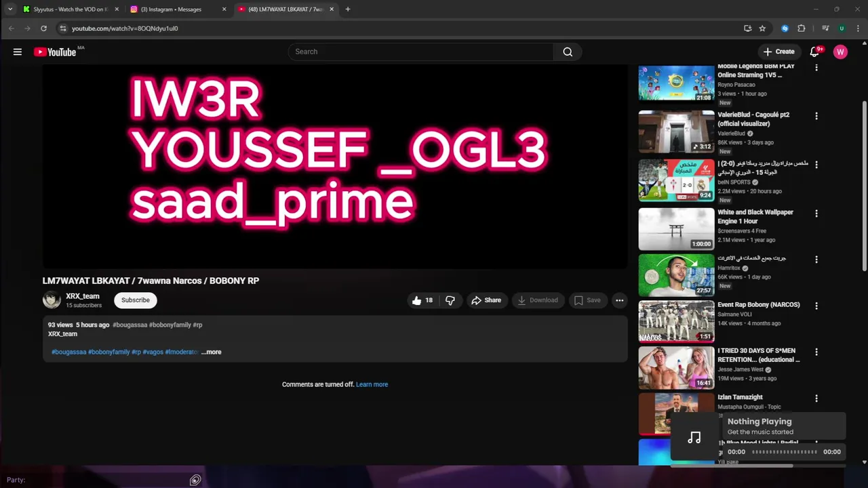Expand description with ...more

(x=211, y=352)
